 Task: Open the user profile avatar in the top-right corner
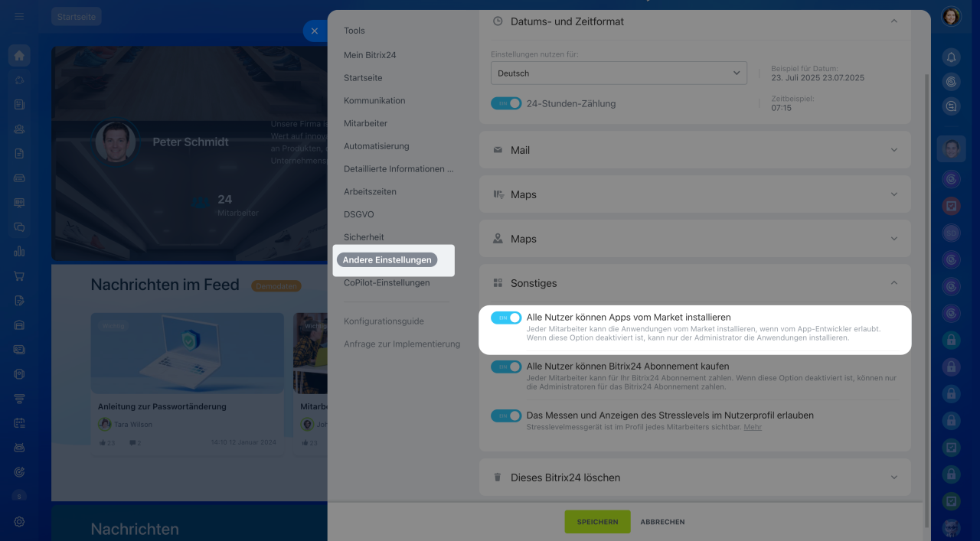pos(951,16)
